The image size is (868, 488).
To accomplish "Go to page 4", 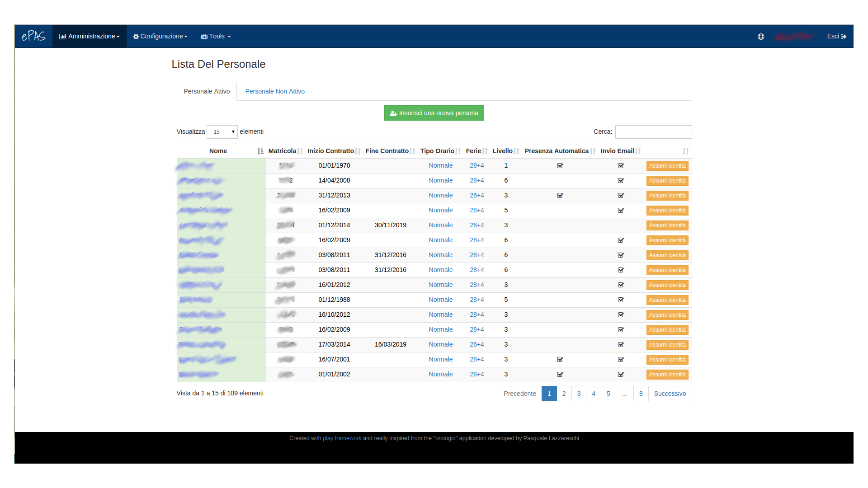I will [594, 394].
